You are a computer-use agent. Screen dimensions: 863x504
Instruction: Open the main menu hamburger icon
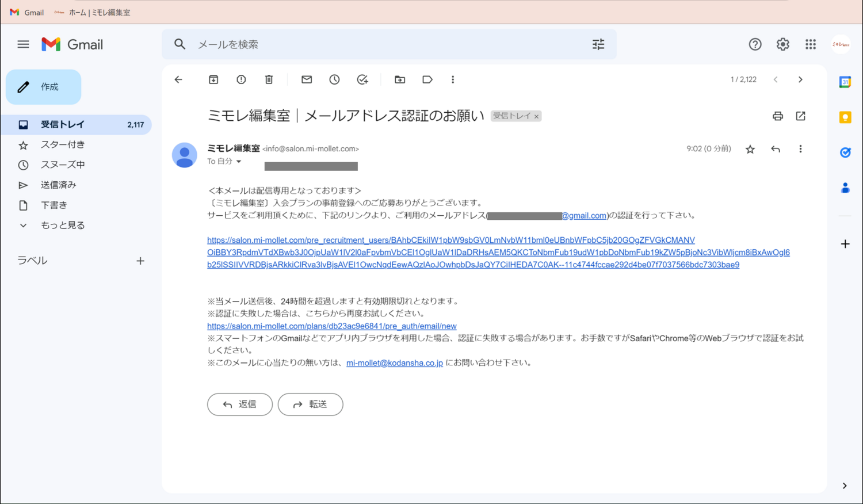click(x=23, y=44)
